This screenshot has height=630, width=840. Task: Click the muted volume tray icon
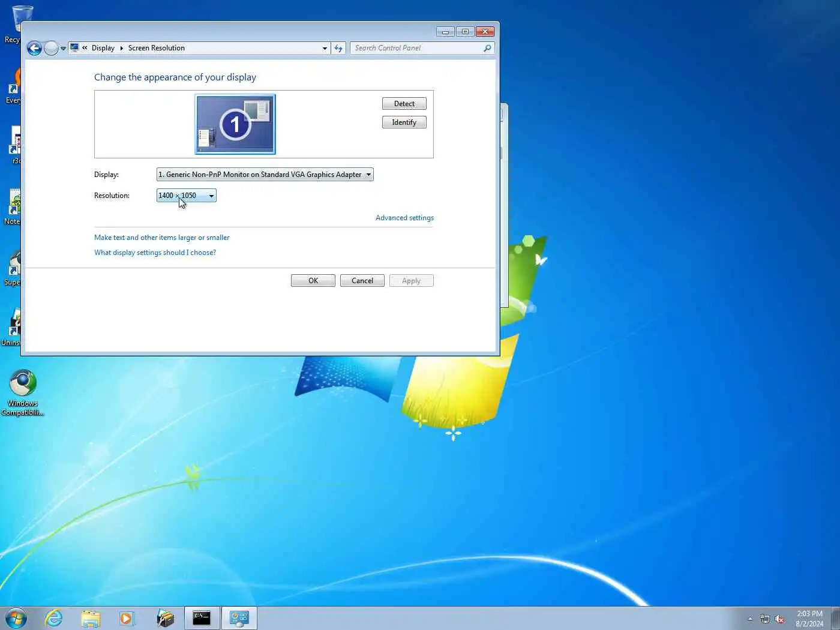(x=779, y=619)
